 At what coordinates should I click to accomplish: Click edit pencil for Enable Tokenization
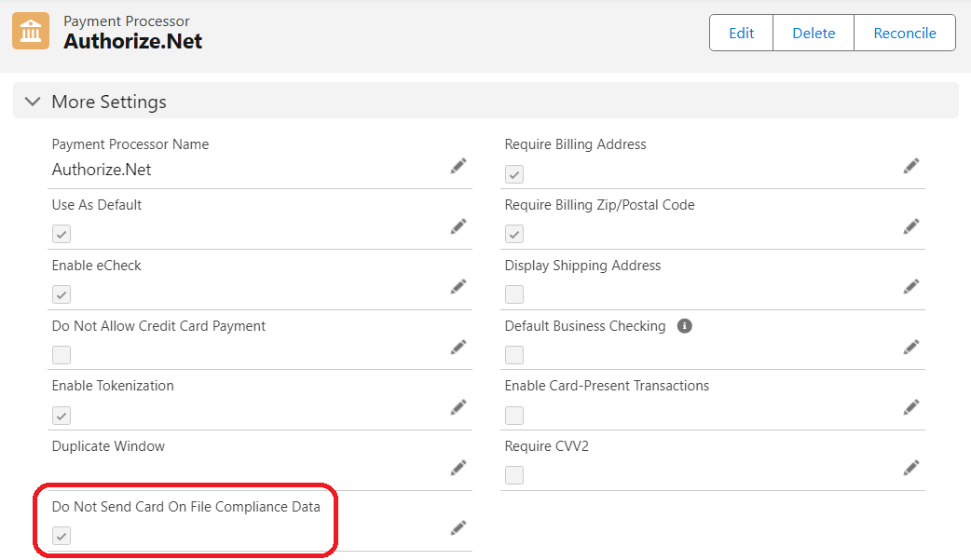(458, 407)
